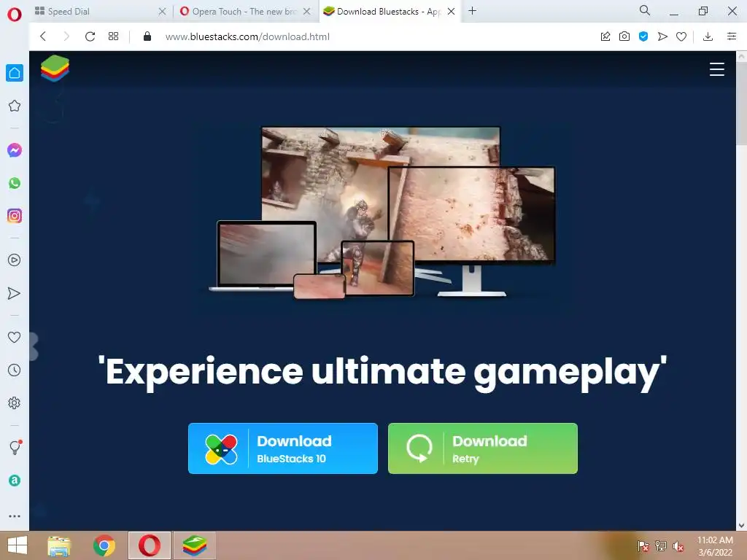Open WhatsApp in the sidebar
The height and width of the screenshot is (560, 747).
15,183
